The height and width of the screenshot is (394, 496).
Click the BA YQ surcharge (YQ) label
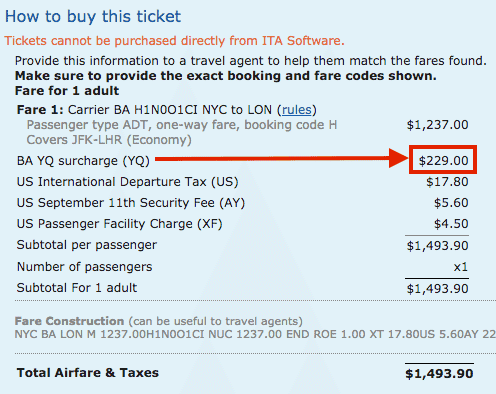[x=83, y=161]
